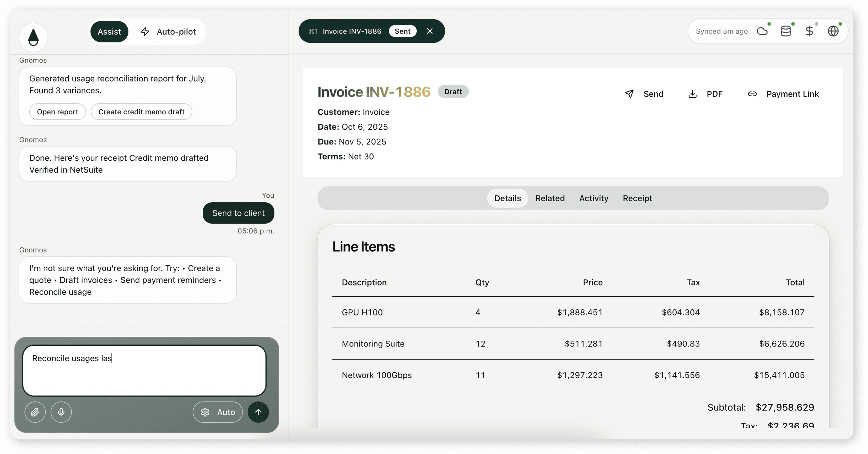The width and height of the screenshot is (868, 454).
Task: Click the cloud sync status icon
Action: [x=762, y=31]
